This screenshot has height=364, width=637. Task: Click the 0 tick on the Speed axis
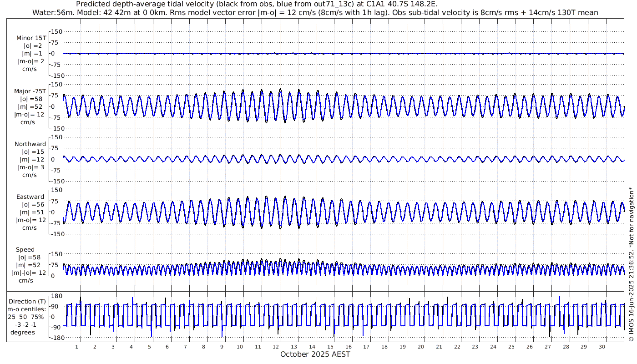pyautogui.click(x=53, y=276)
